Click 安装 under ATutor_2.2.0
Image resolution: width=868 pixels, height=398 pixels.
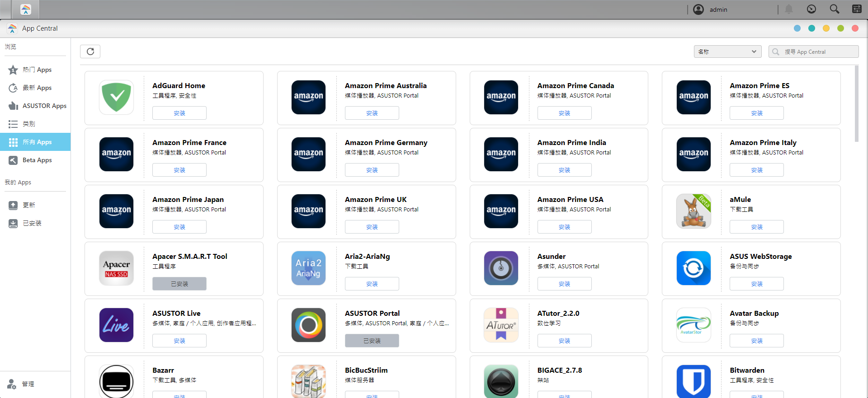[564, 341]
